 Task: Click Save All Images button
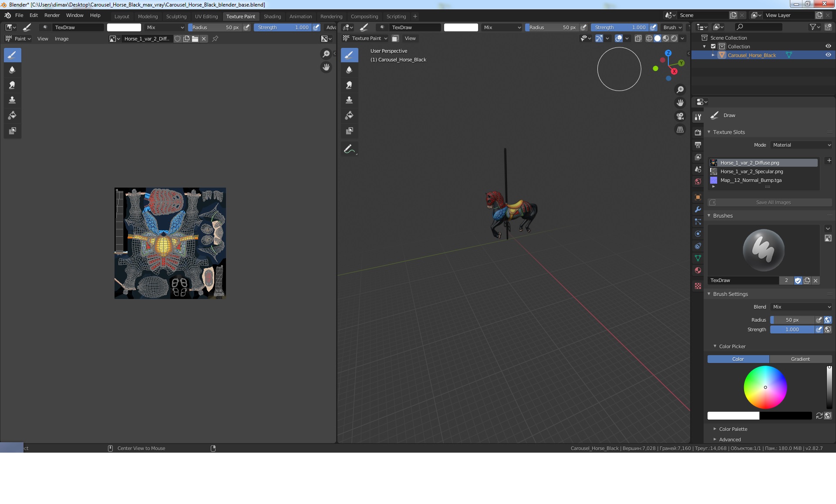tap(770, 202)
